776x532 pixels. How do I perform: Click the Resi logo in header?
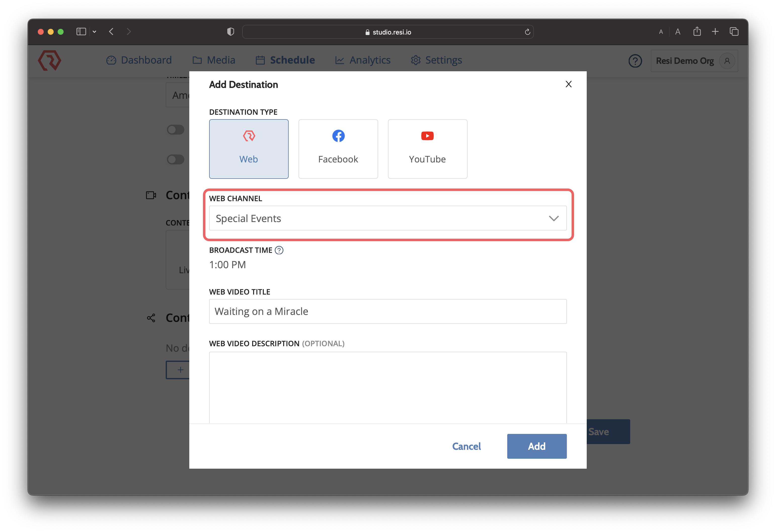click(x=49, y=60)
